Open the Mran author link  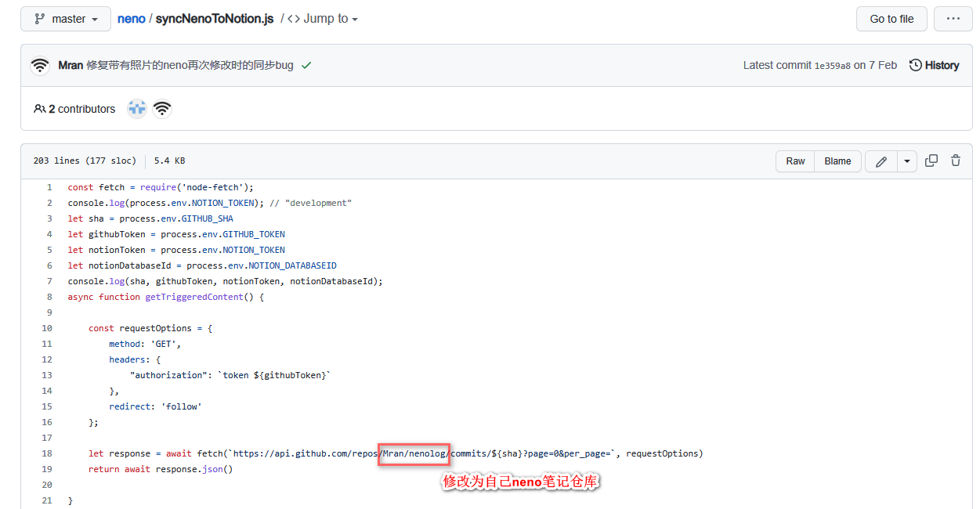(71, 66)
